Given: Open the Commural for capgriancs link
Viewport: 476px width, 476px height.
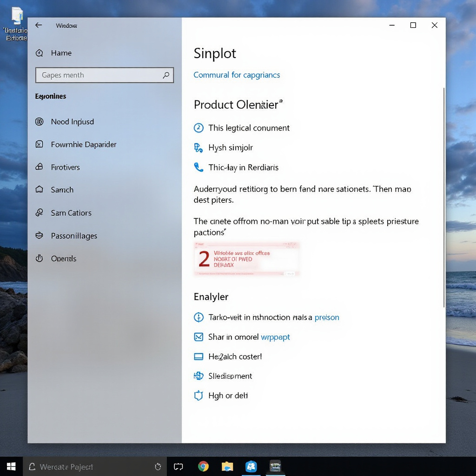Looking at the screenshot, I should click(237, 75).
